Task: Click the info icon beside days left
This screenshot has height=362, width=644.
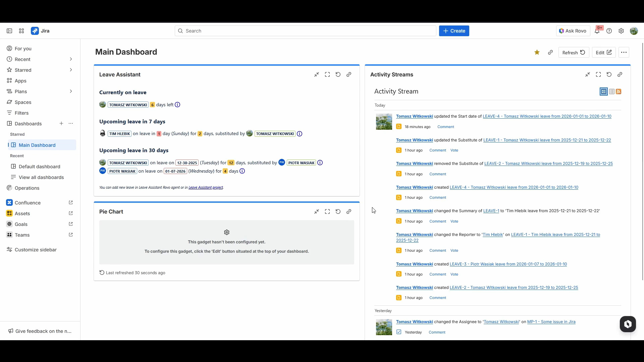Action: coord(178,105)
